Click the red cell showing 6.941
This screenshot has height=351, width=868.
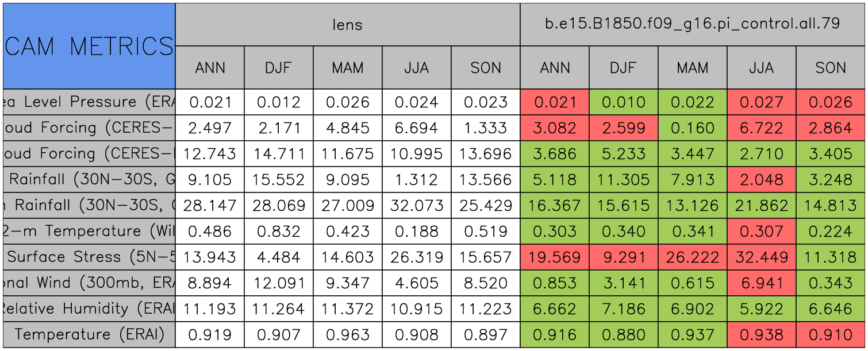pos(761,283)
